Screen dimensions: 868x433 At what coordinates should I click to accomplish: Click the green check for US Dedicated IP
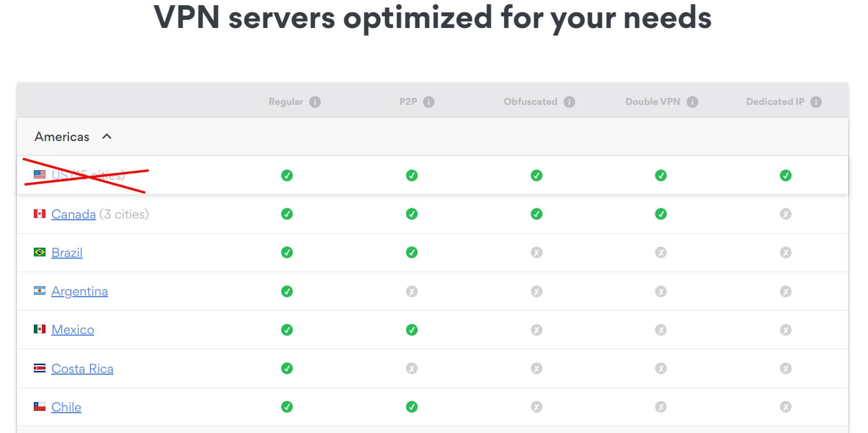(786, 175)
